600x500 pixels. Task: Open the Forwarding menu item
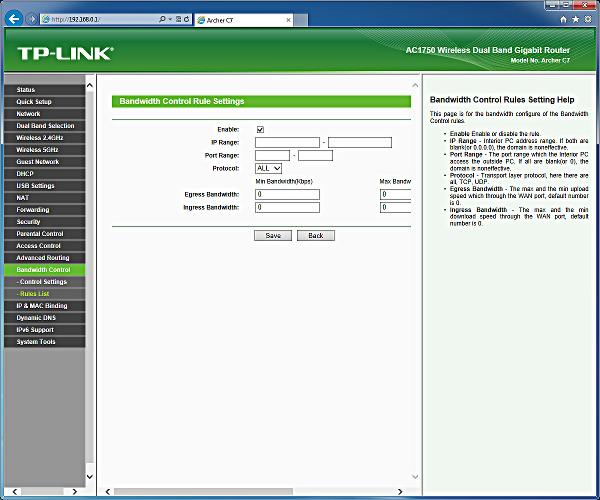pos(45,210)
